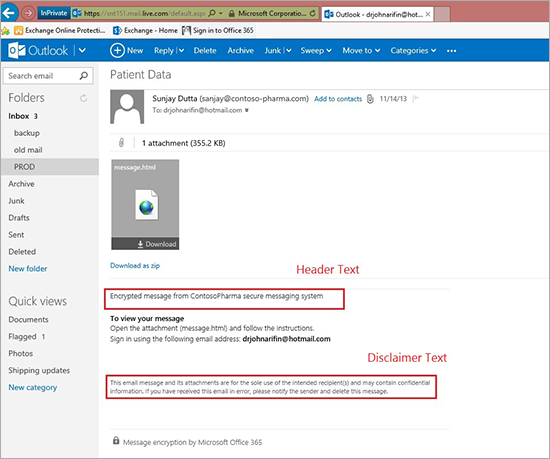Expand the Junk options arrow

[x=288, y=50]
